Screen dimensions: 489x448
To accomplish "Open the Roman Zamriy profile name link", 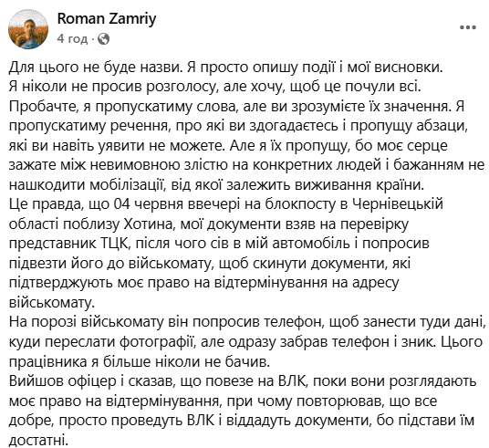I will [x=107, y=19].
